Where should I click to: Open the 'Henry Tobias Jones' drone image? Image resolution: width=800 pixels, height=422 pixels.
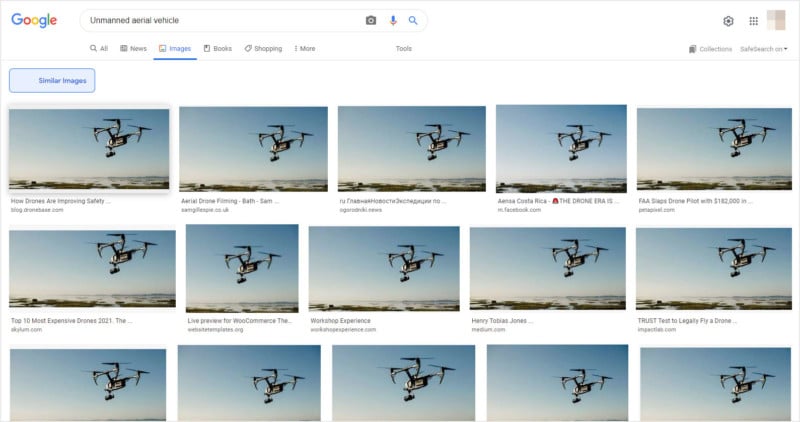click(548, 268)
